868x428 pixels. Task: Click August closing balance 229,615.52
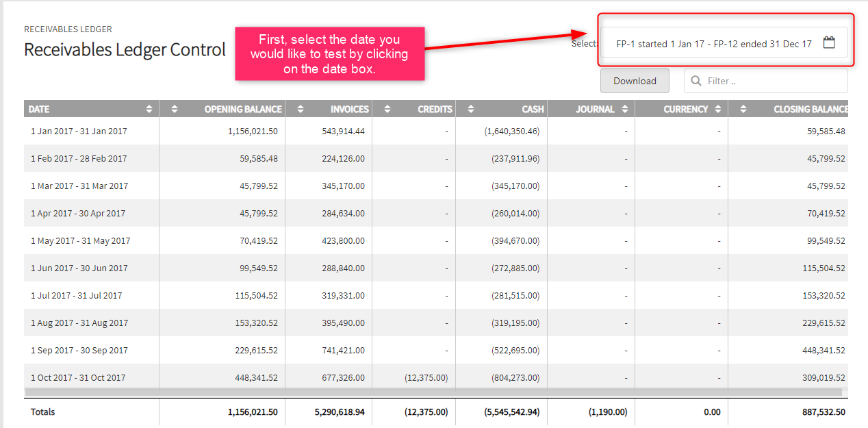coord(824,323)
